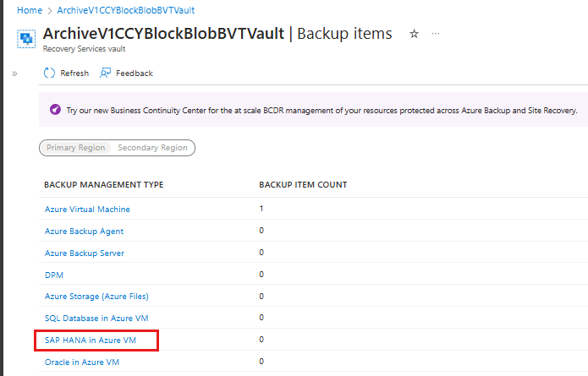Open Oracle in Azure VM items
This screenshot has width=588, height=376.
pos(82,362)
